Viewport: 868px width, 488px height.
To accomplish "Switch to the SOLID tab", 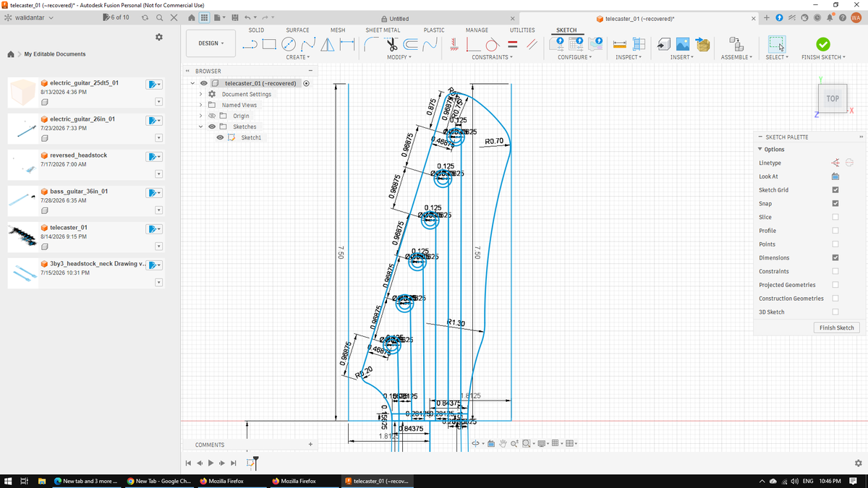I will (256, 30).
